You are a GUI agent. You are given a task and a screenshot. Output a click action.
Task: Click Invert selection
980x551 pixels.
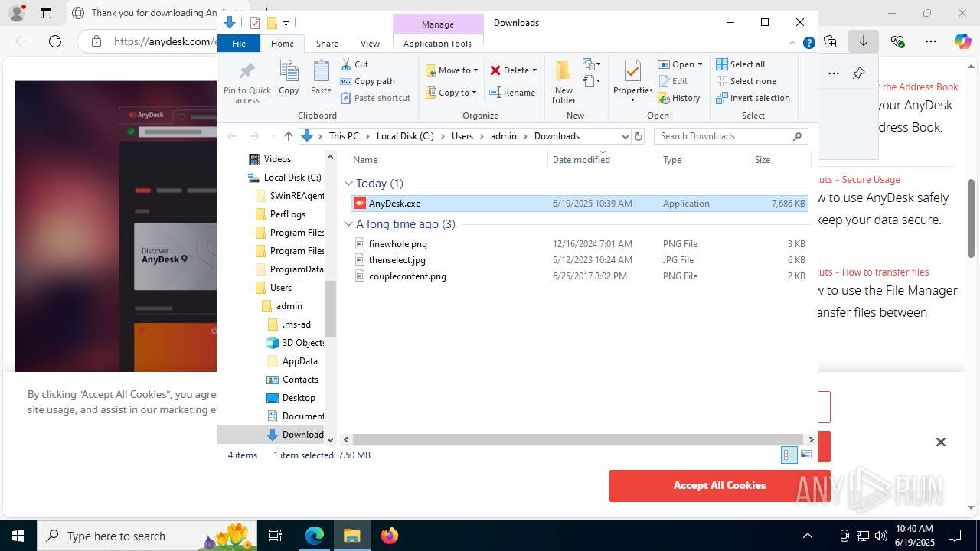pos(753,98)
